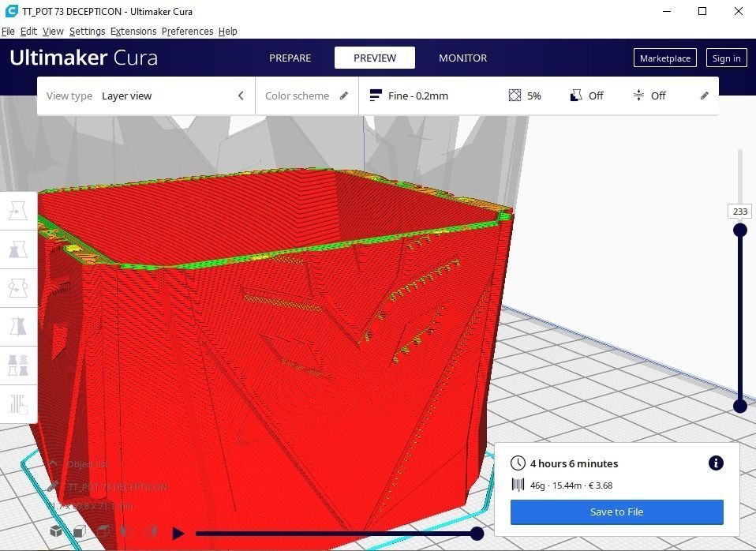Open the View menu
This screenshot has height=551, width=756.
pos(53,32)
